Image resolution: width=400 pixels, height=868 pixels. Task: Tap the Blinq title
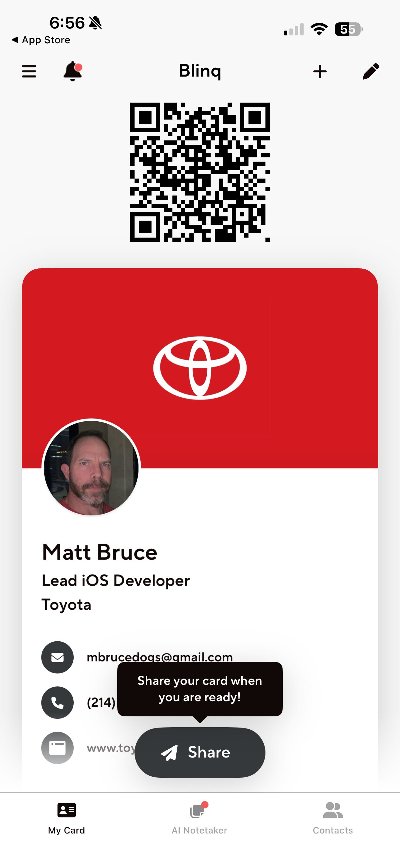click(200, 71)
